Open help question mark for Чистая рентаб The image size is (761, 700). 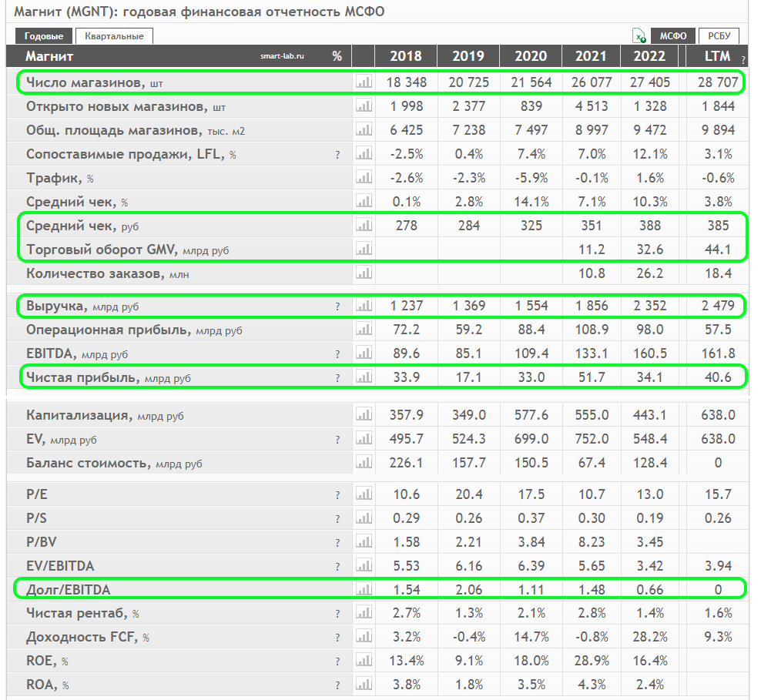pyautogui.click(x=337, y=615)
